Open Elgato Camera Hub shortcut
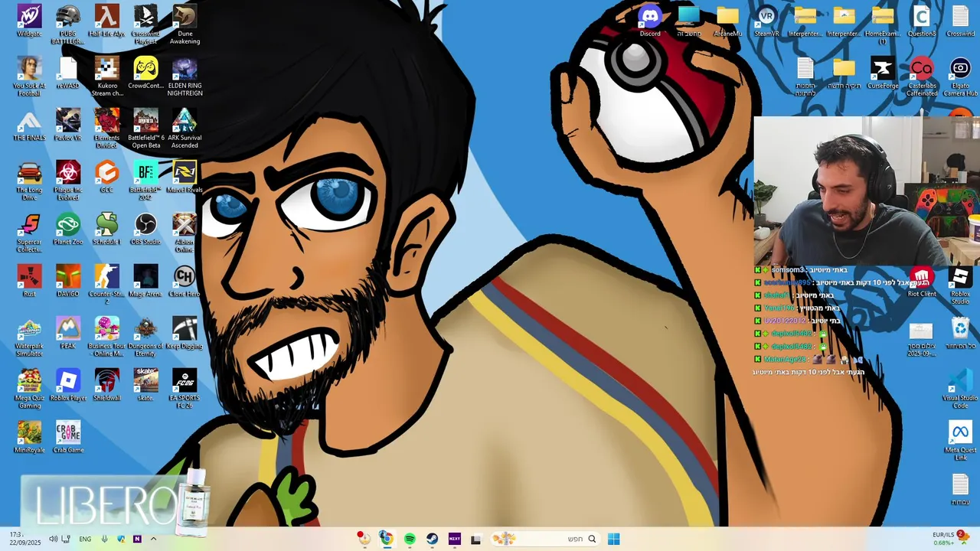The image size is (980, 551). (960, 77)
